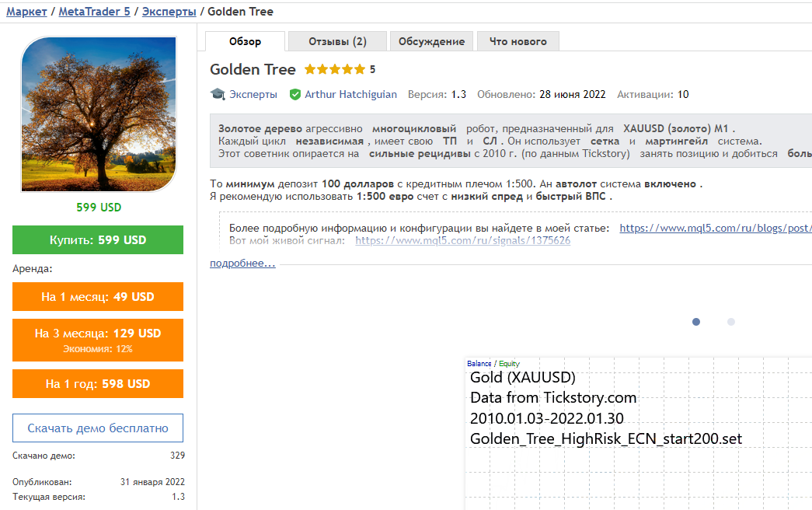Expand description with подробнее link
This screenshot has height=510, width=812.
tap(242, 264)
